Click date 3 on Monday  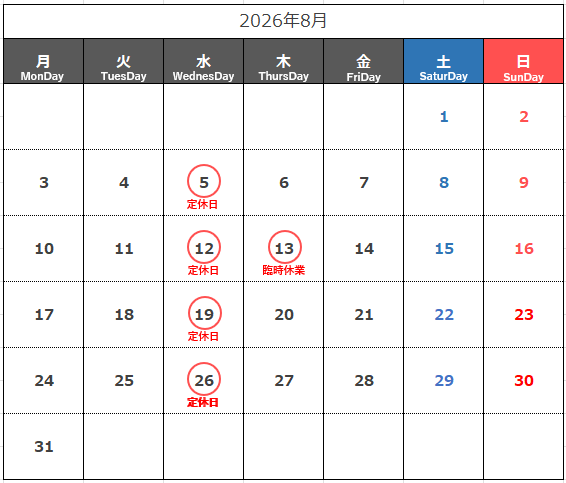[44, 183]
